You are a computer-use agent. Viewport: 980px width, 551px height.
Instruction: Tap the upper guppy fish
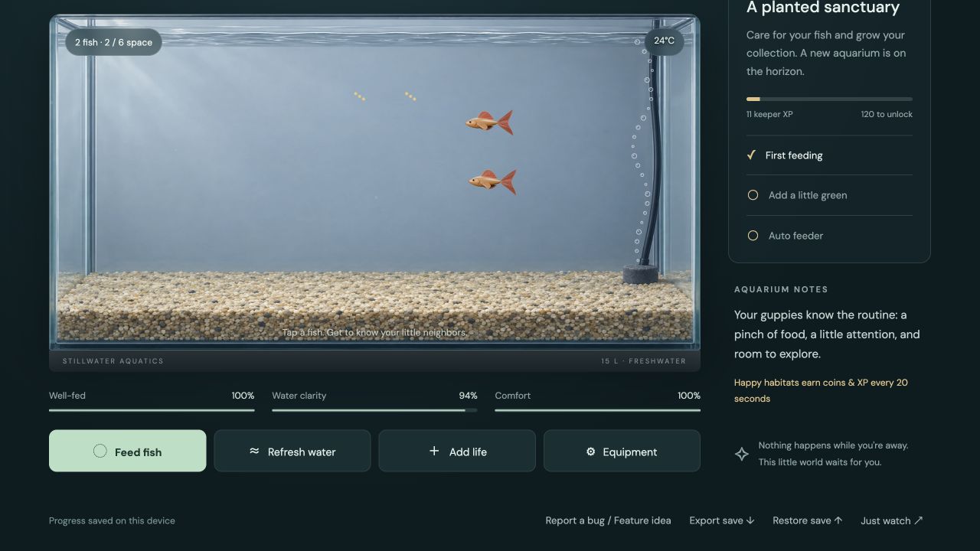click(489, 122)
